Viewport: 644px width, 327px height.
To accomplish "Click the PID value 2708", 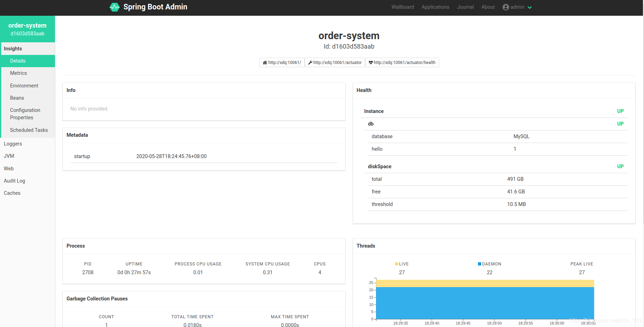I will pyautogui.click(x=88, y=272).
